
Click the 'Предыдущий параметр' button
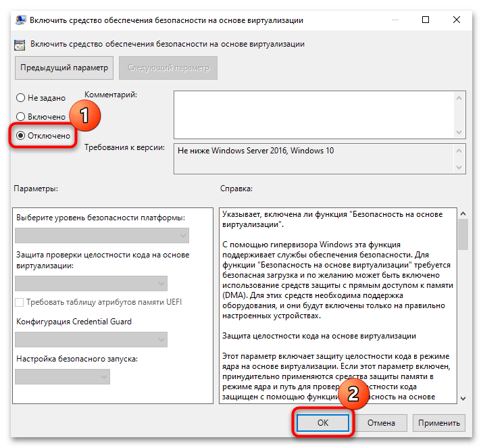pyautogui.click(x=64, y=68)
